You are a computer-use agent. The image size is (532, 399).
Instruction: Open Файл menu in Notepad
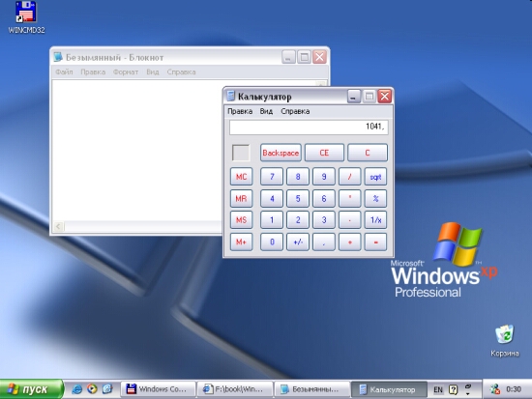[x=64, y=71]
